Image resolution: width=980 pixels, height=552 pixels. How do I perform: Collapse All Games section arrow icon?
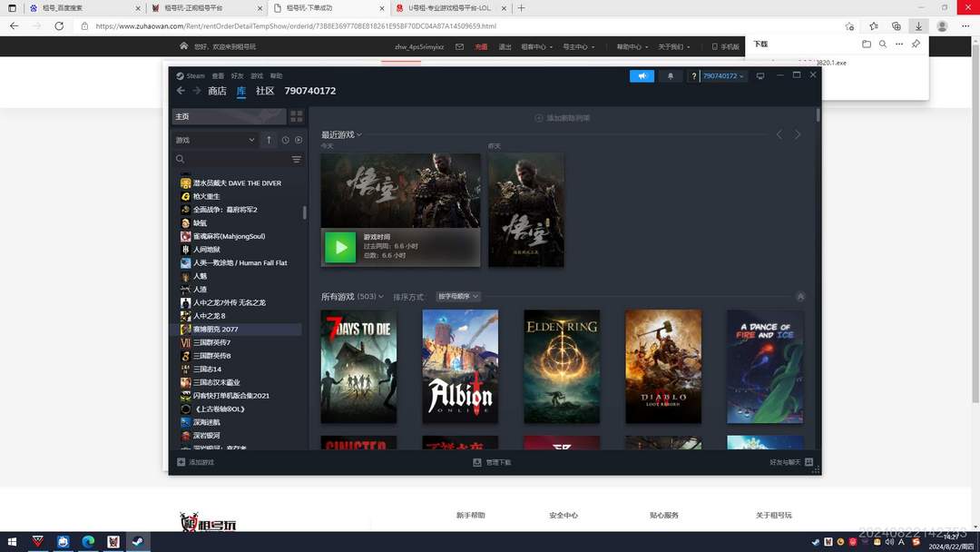coord(800,296)
